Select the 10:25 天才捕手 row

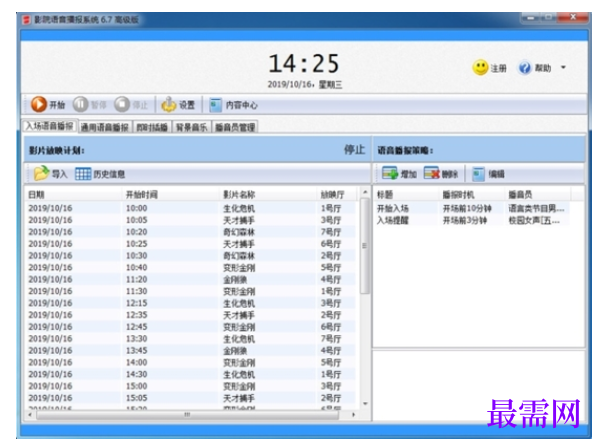[191, 244]
